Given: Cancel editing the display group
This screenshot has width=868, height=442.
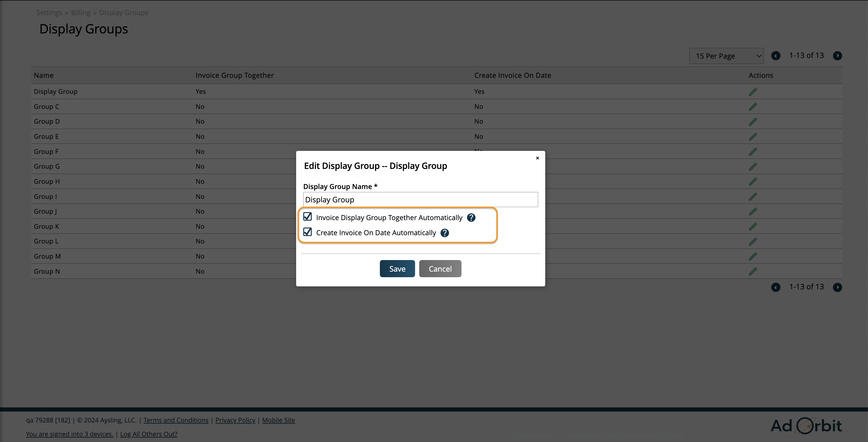Looking at the screenshot, I should 440,269.
